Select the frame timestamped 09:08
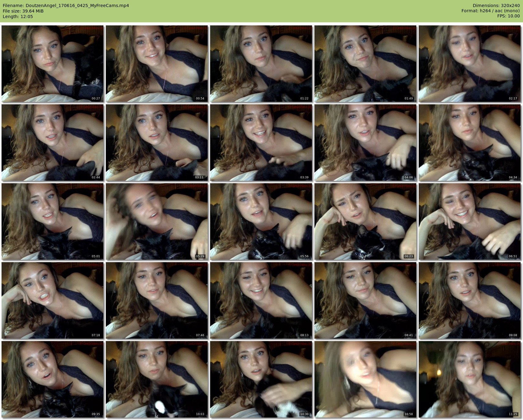The width and height of the screenshot is (523, 420). click(470, 300)
